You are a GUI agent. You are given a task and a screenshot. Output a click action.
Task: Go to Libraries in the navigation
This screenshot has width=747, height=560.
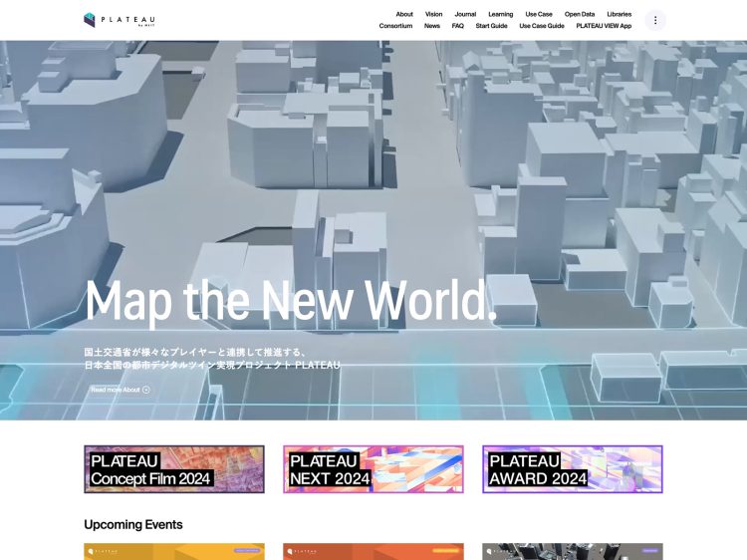coord(619,14)
